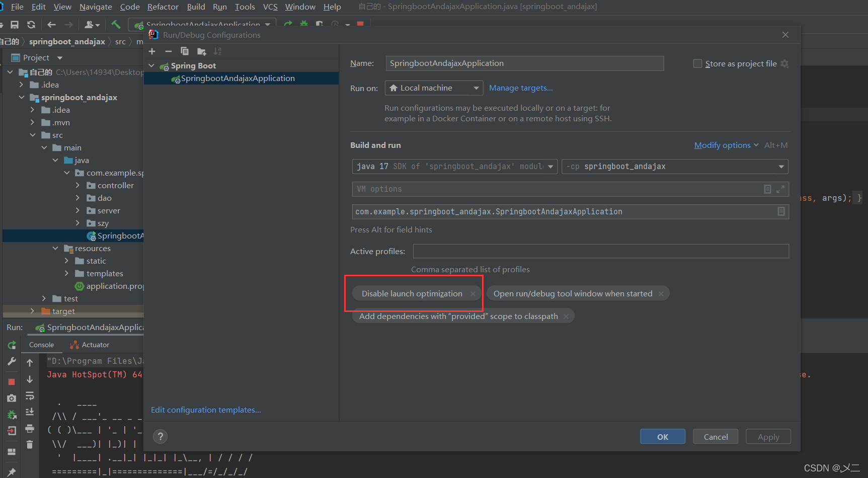This screenshot has height=478, width=868.
Task: Click the wrench settings icon in Run panel
Action: coord(12,361)
